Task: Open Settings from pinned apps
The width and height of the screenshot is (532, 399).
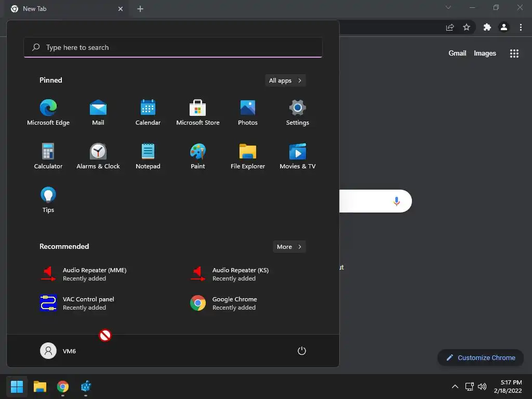Action: pyautogui.click(x=298, y=113)
